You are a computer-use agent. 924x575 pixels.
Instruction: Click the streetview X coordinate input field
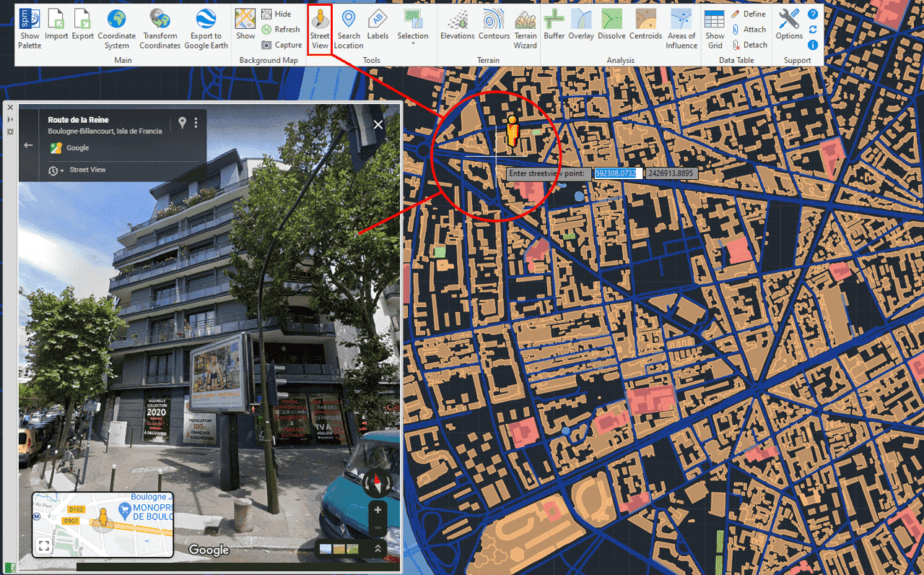(x=617, y=173)
